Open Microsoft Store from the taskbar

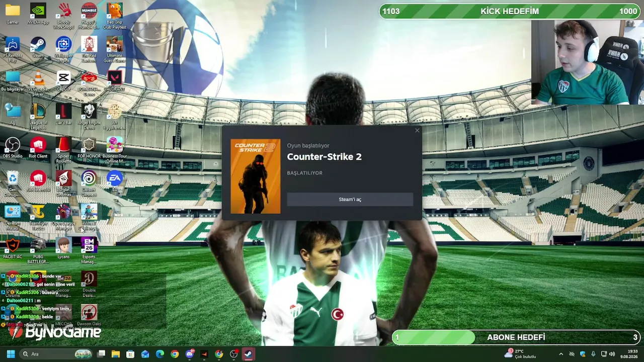click(130, 354)
